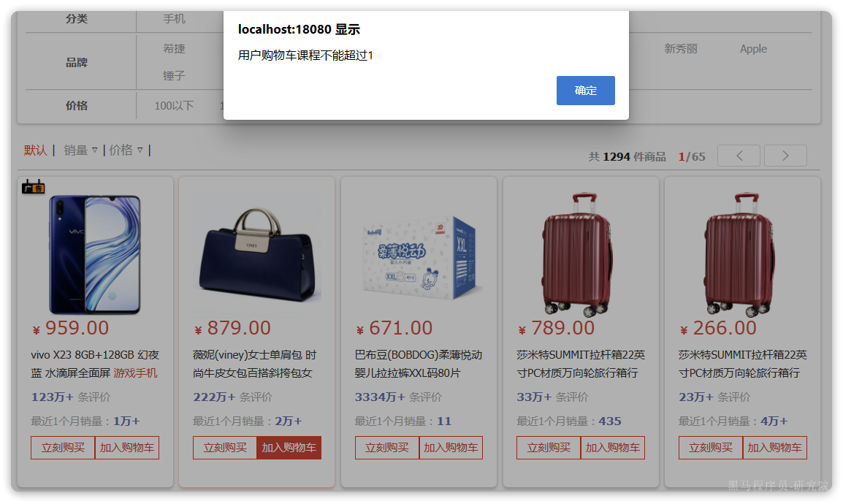Click the 确定 button in alert
This screenshot has width=843, height=504.
point(585,91)
